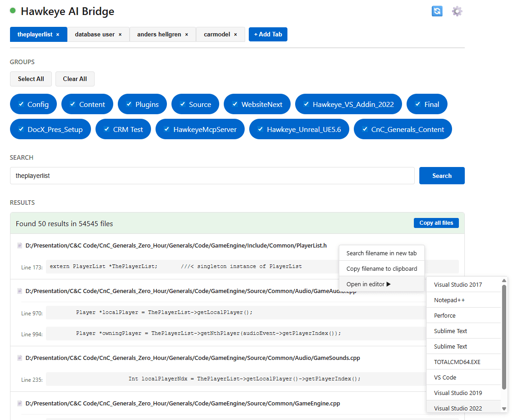The height and width of the screenshot is (420, 518).
Task: Click the Found 50 results summary text
Action: (x=65, y=224)
